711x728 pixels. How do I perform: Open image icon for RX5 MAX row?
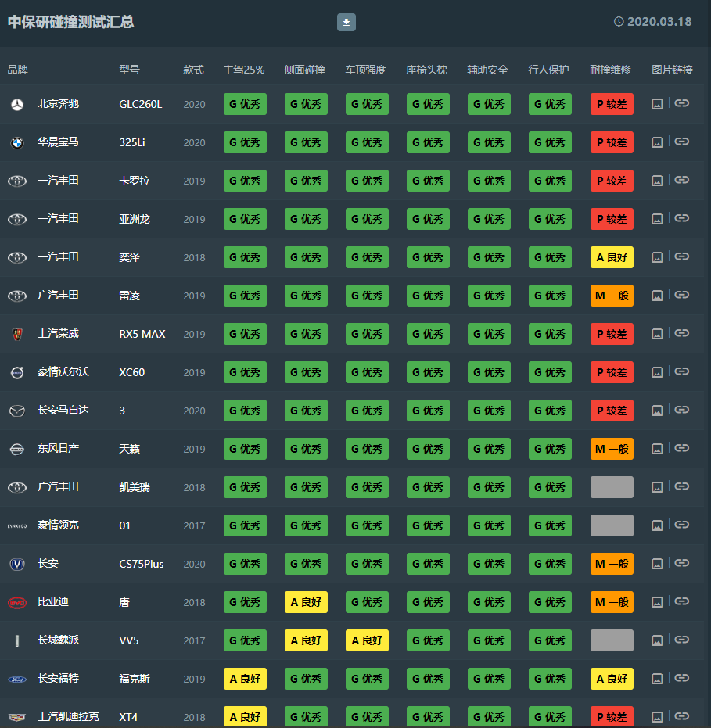657,334
